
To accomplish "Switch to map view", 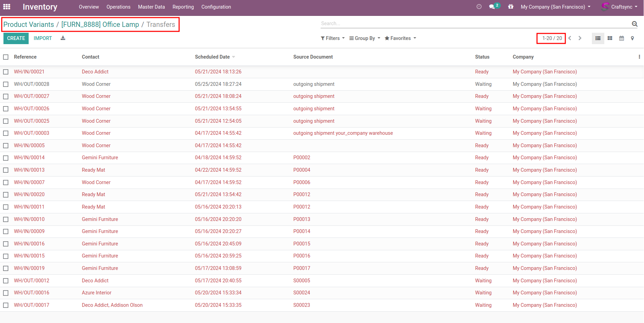I will [632, 38].
